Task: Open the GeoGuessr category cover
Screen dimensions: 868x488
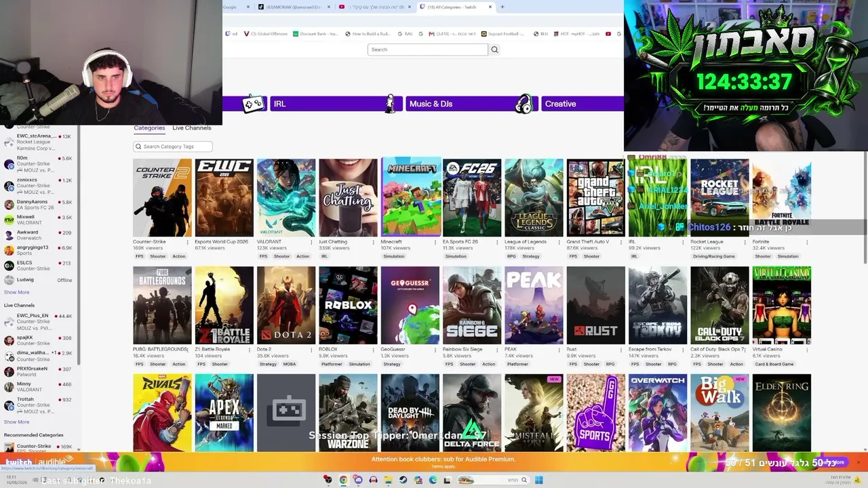Action: (410, 306)
